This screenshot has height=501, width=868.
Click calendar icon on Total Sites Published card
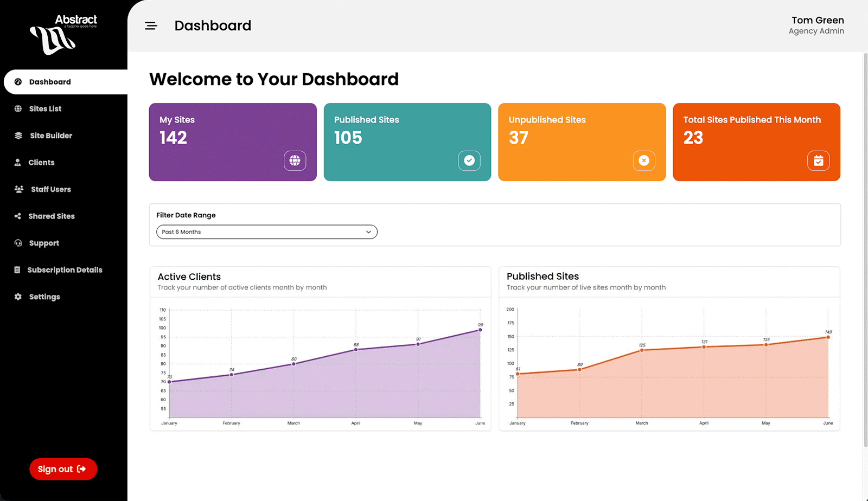(818, 160)
